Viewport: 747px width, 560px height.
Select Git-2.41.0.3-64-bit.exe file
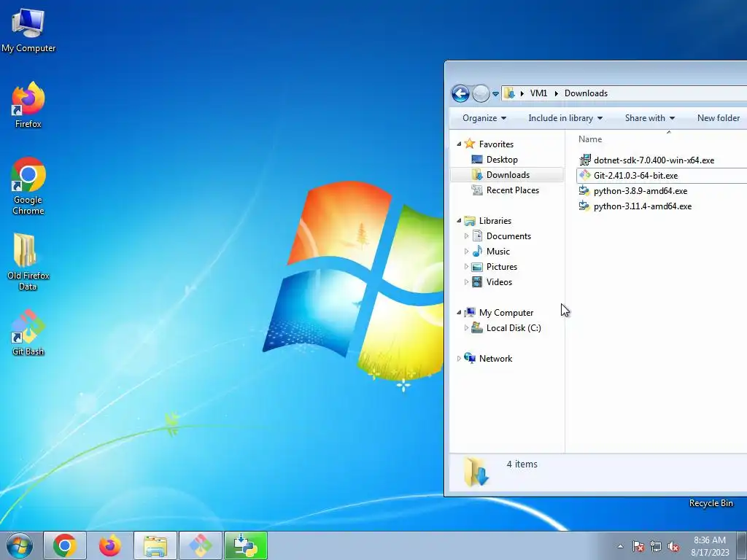click(x=635, y=175)
